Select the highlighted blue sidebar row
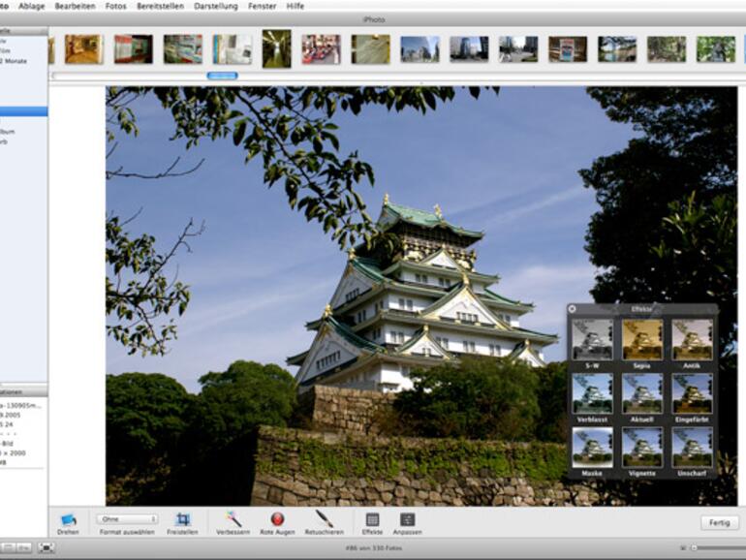Image resolution: width=746 pixels, height=560 pixels. 24,111
